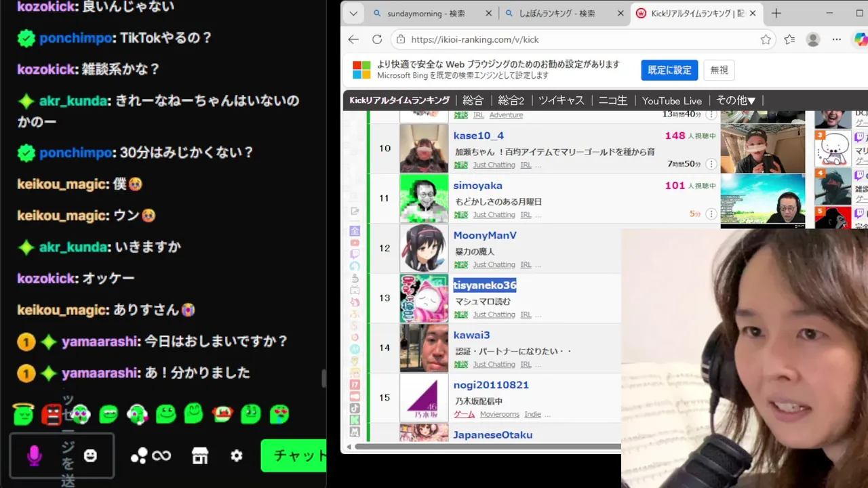
Task: Click Twitch icon in ranking sidebar
Action: 355,255
